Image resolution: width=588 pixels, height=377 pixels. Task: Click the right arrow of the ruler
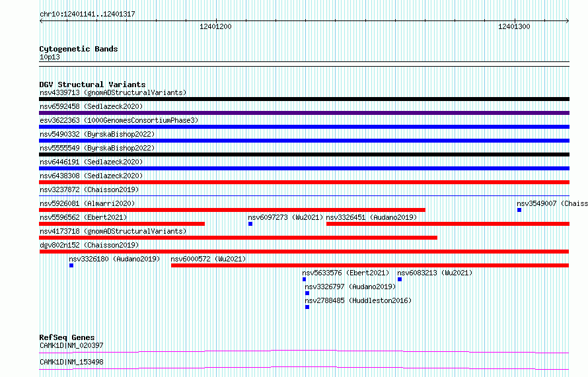coord(568,21)
